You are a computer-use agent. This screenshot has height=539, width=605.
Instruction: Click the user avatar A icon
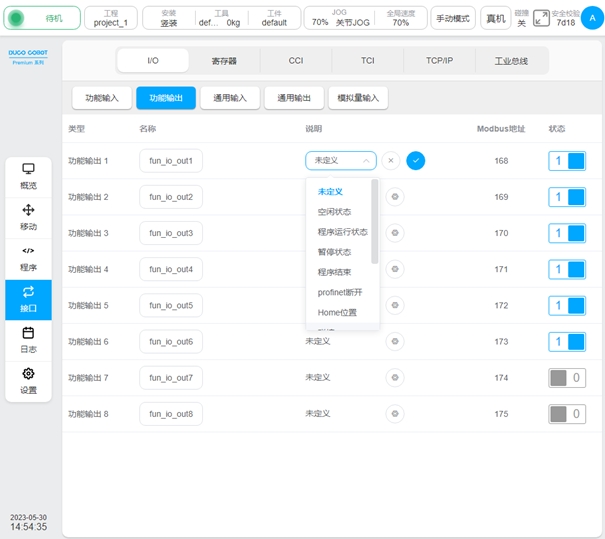[592, 17]
